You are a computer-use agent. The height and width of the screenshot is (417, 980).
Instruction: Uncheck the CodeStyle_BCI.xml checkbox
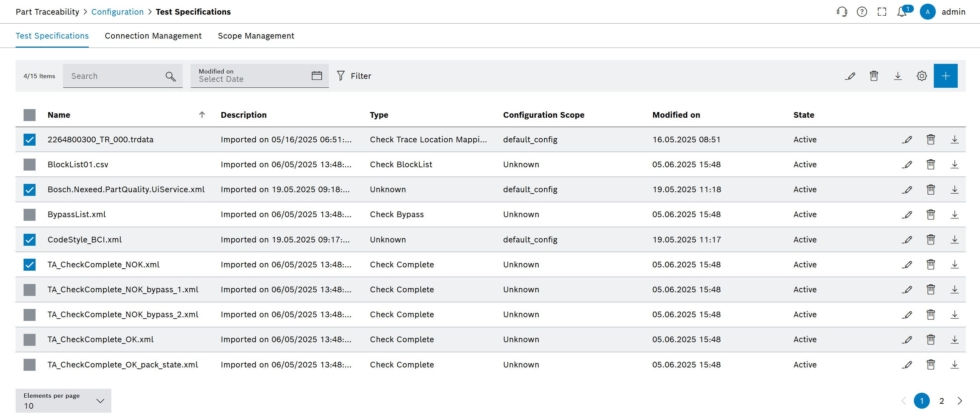point(29,239)
